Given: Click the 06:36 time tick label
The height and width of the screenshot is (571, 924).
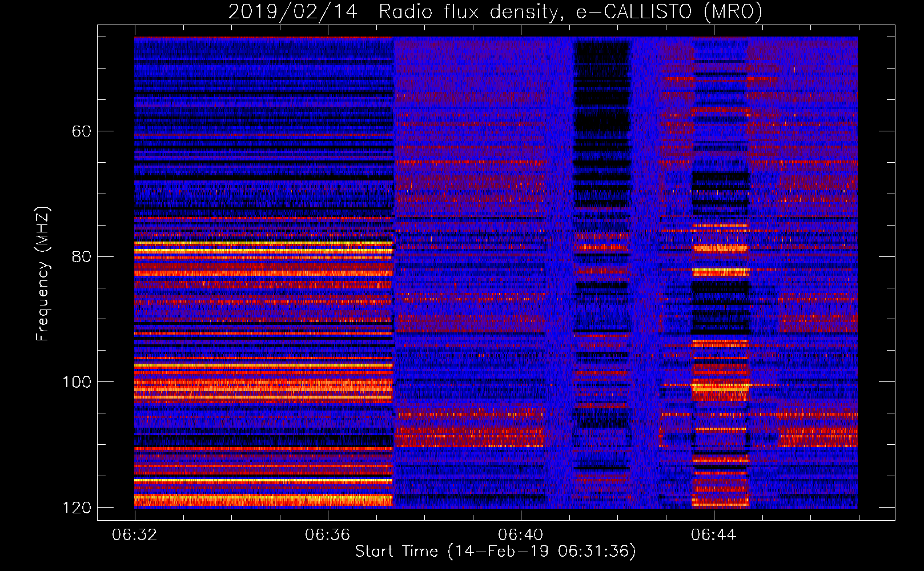Looking at the screenshot, I should (327, 535).
